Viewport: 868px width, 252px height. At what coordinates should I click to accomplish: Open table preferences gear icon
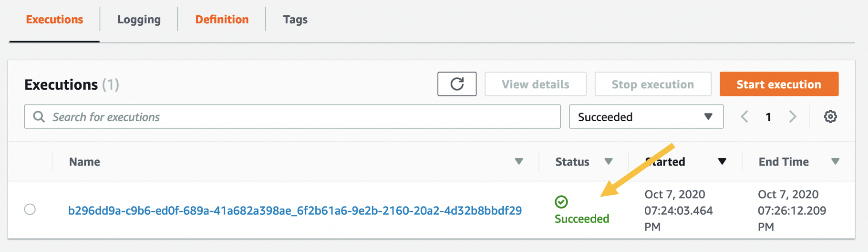(x=830, y=116)
